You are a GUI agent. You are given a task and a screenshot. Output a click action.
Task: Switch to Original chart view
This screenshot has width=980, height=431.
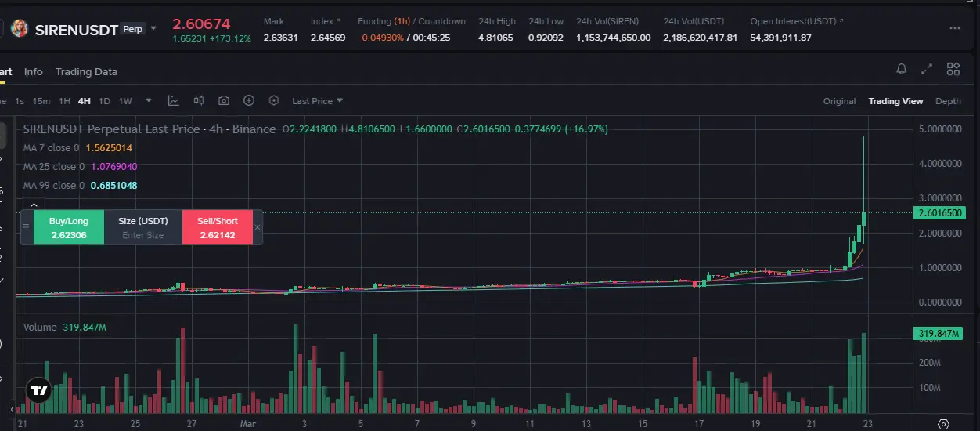[x=839, y=101]
